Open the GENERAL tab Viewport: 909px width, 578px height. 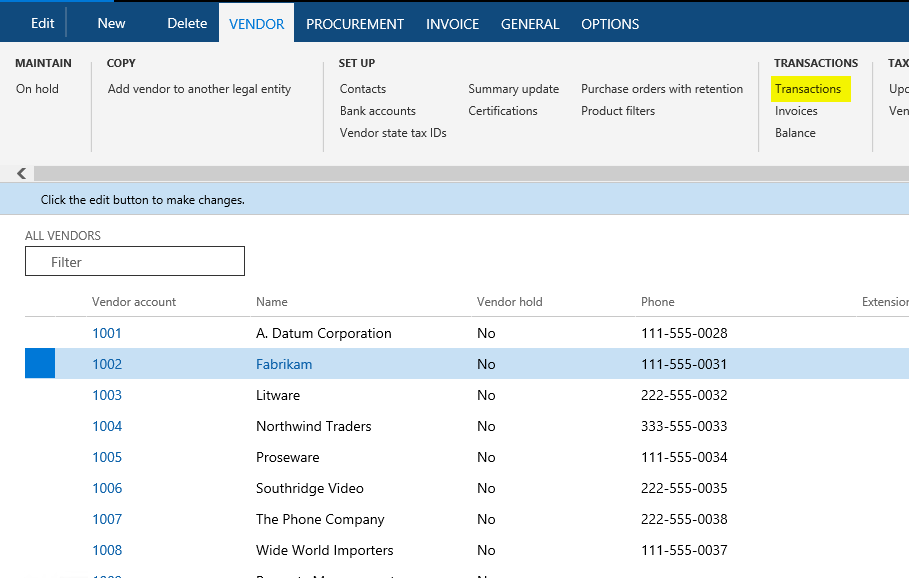point(530,24)
